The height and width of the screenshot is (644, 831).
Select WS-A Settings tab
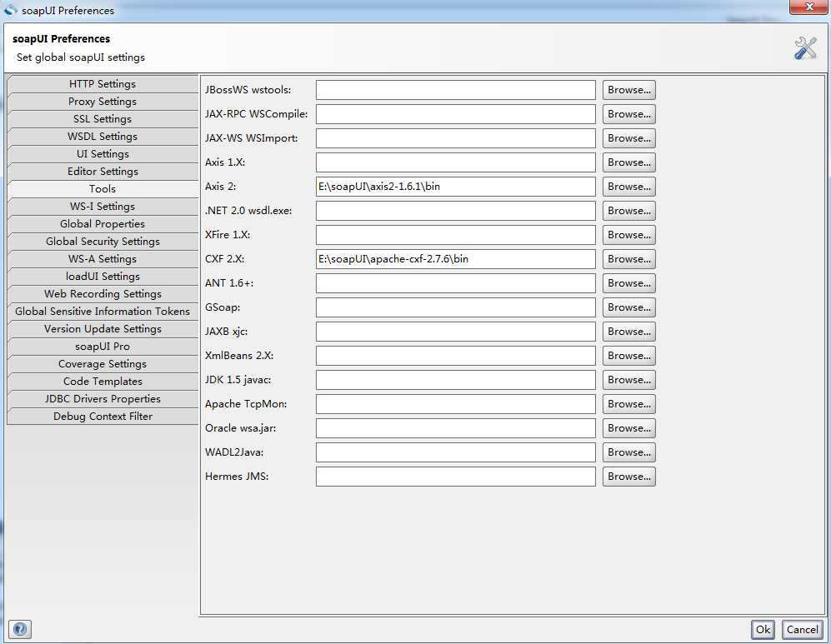(103, 258)
